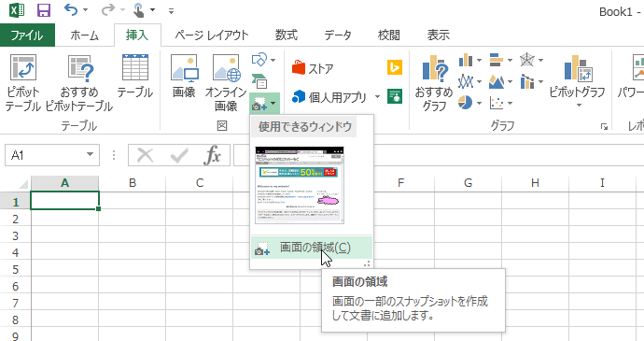Switch to the 校閲 tab
Image resolution: width=644 pixels, height=341 pixels.
[388, 36]
